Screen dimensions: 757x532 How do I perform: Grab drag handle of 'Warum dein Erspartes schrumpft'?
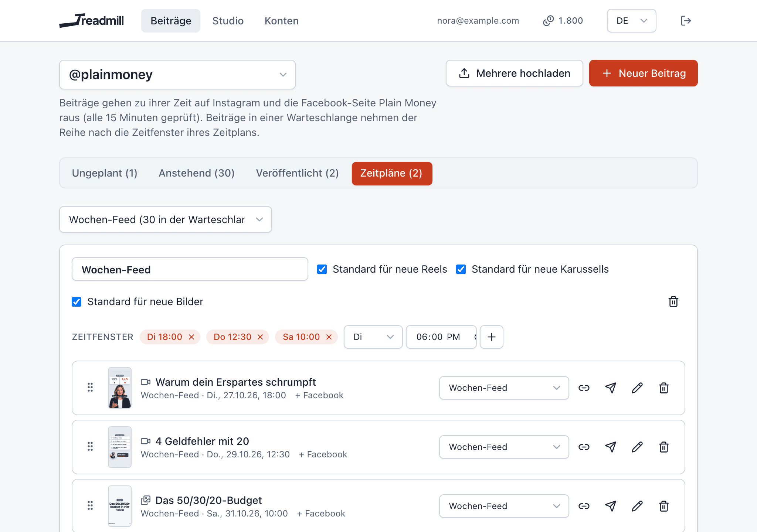pos(90,387)
